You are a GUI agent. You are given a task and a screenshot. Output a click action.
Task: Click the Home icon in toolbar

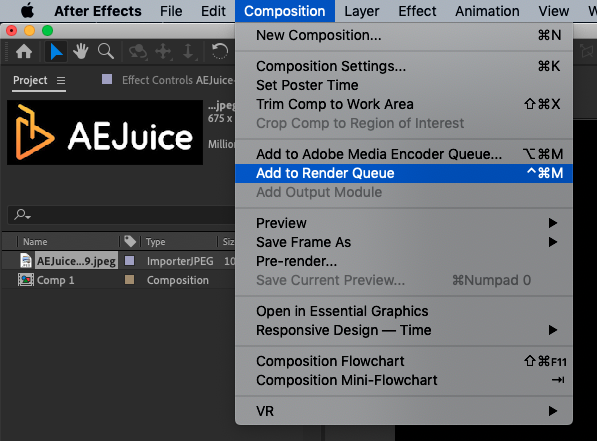click(24, 51)
